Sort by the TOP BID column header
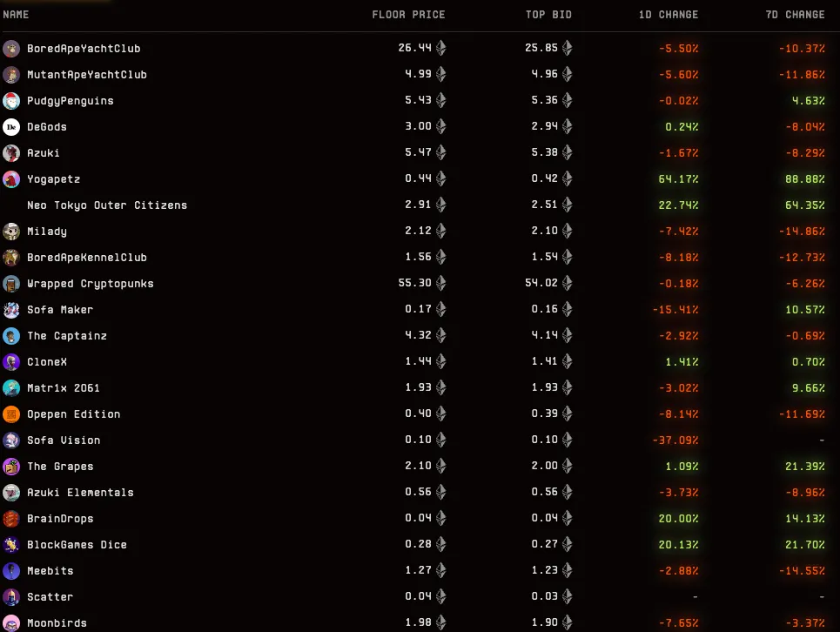This screenshot has height=632, width=840. (x=548, y=15)
